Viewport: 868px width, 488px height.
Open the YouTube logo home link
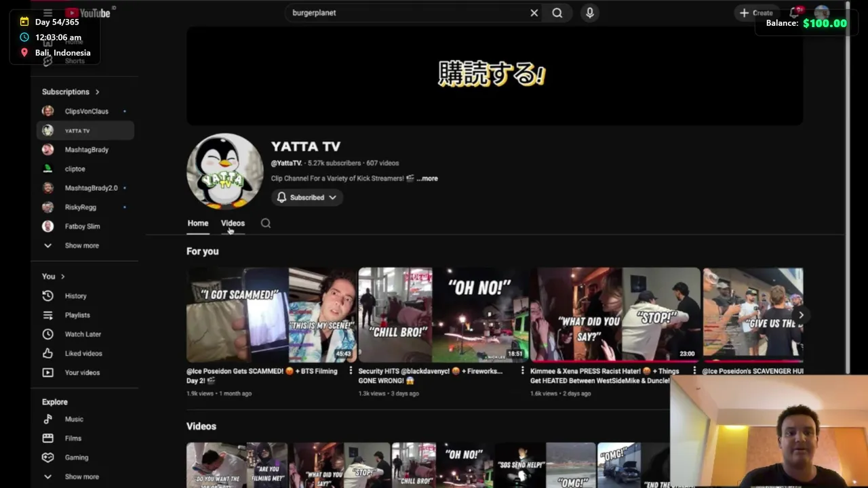point(87,13)
